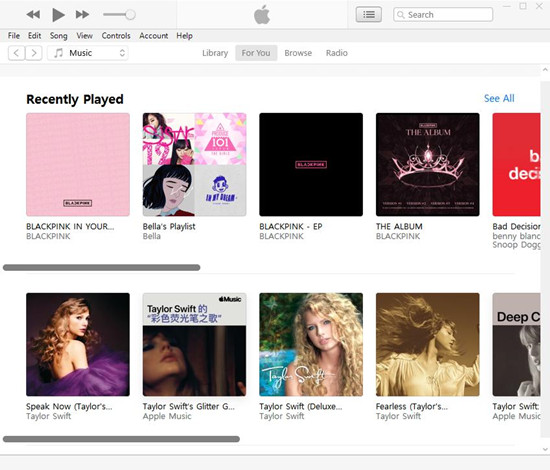Click the Bella's Playlist title

169,227
